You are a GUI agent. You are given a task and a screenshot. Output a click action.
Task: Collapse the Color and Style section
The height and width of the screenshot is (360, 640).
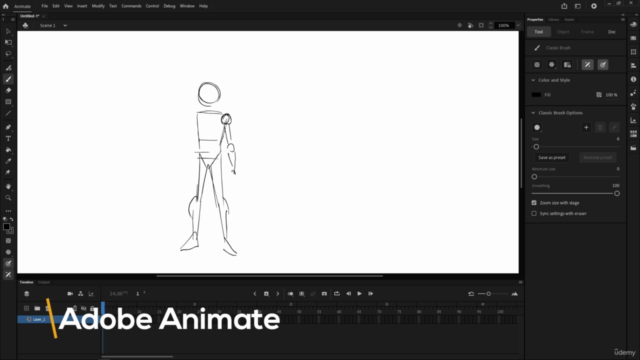[533, 80]
